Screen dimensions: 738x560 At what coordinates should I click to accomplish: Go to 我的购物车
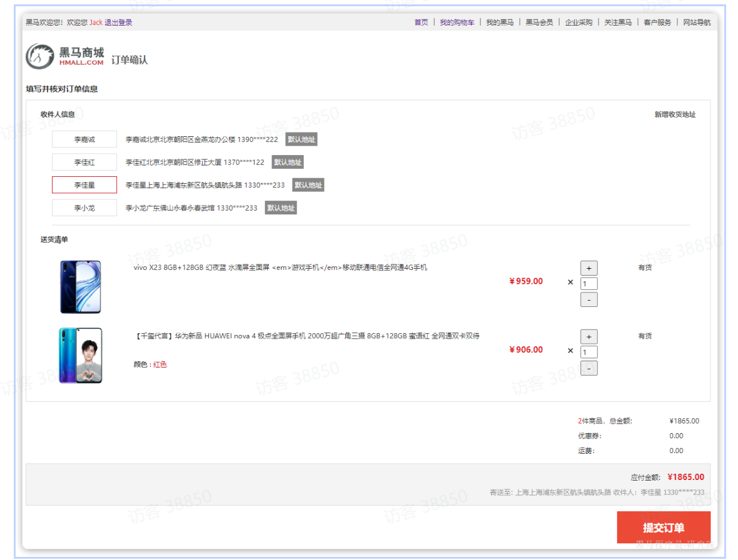[457, 22]
